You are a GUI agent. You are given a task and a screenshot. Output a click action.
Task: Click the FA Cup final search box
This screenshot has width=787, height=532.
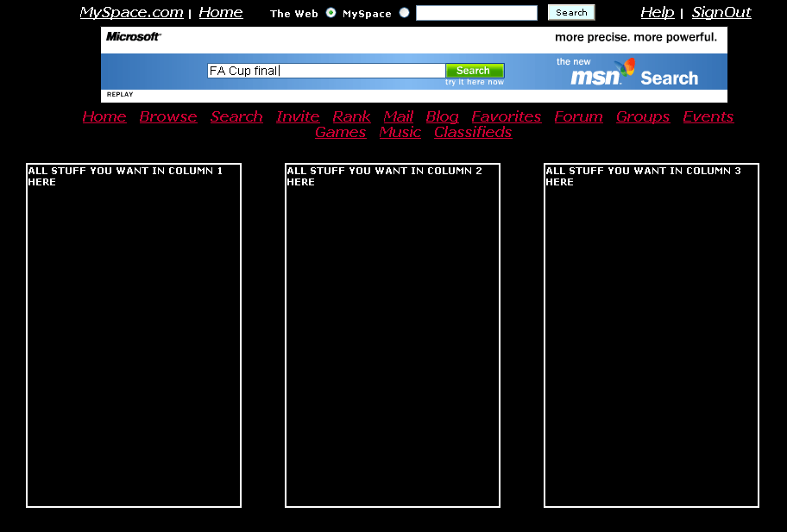(x=326, y=71)
